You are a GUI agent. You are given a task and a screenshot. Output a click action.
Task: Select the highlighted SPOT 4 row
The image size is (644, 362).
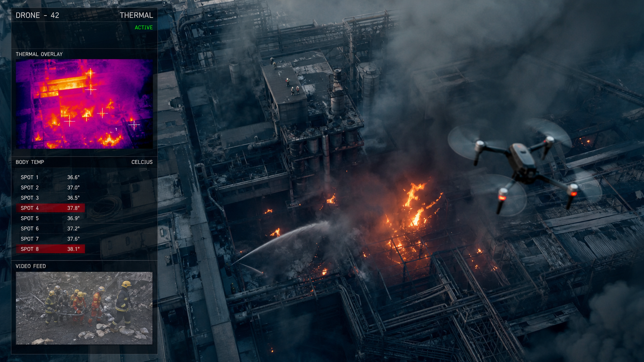(x=50, y=208)
